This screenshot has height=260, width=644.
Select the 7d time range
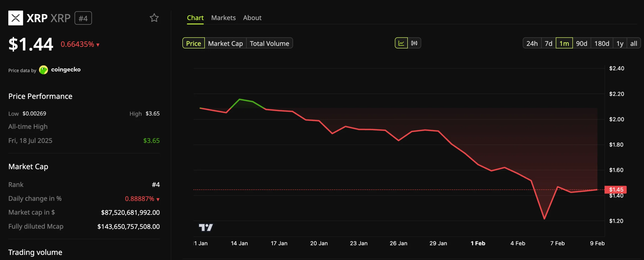[x=548, y=43]
